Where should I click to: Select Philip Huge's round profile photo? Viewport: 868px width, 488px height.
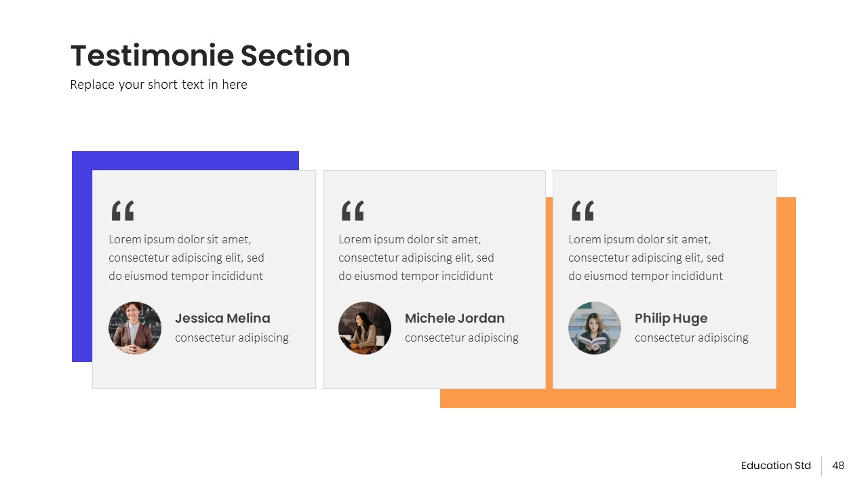(x=595, y=328)
